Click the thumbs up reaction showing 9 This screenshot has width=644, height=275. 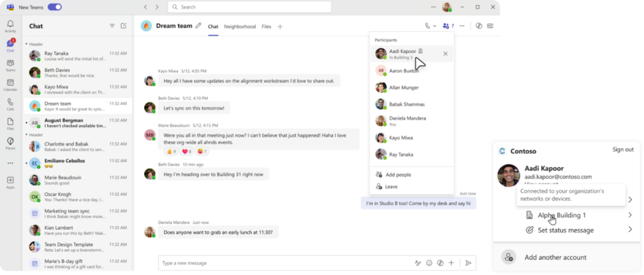tap(171, 152)
